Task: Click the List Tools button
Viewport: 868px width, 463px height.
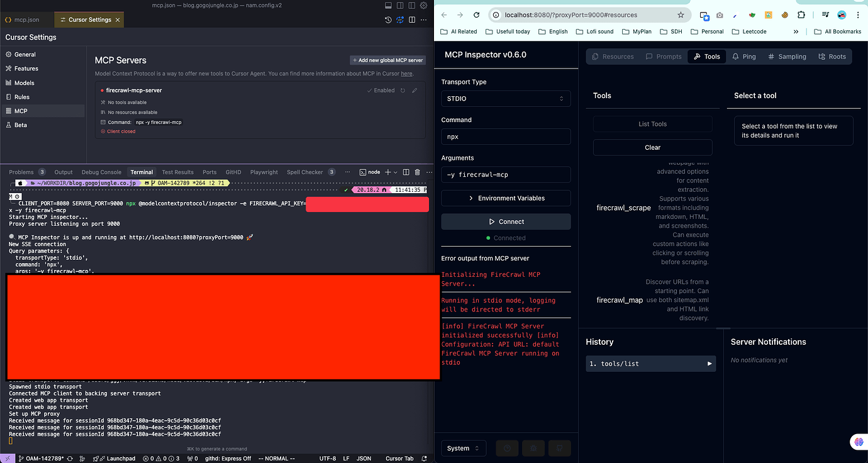Action: [652, 124]
